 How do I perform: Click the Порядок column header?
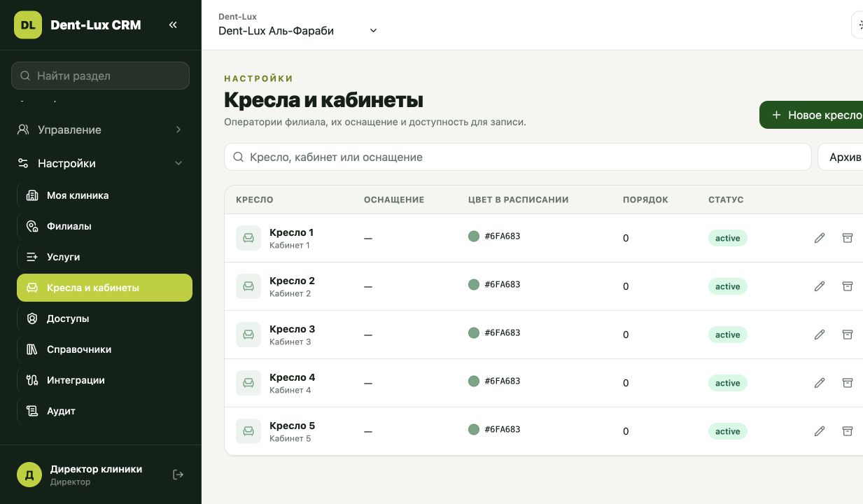645,199
